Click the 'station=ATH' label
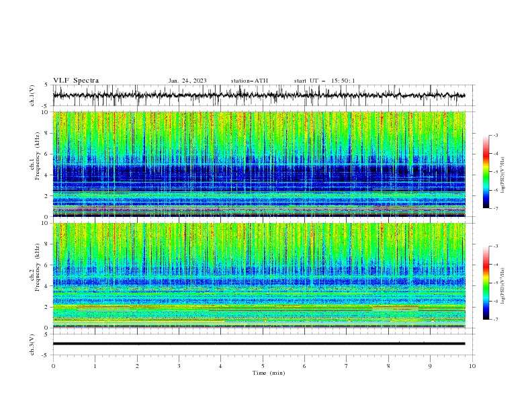Viewport: 532px width, 411px height. [x=249, y=81]
